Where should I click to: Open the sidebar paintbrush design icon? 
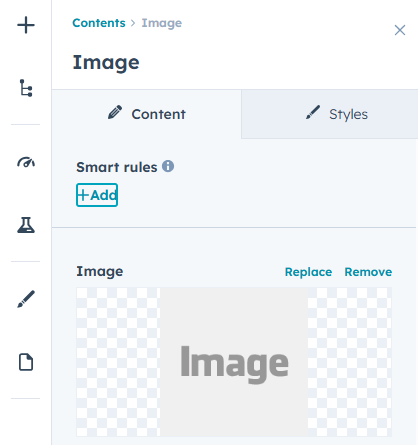(x=26, y=299)
